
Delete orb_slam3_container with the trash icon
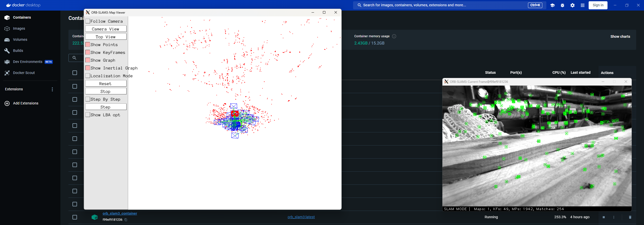[x=630, y=217]
